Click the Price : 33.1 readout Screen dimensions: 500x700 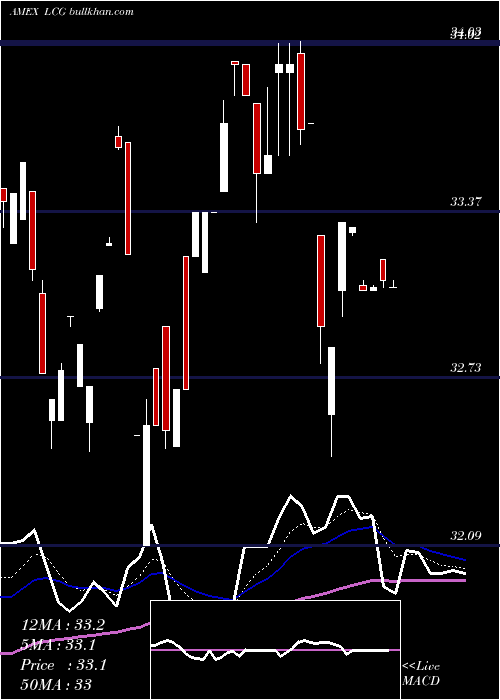(63, 665)
